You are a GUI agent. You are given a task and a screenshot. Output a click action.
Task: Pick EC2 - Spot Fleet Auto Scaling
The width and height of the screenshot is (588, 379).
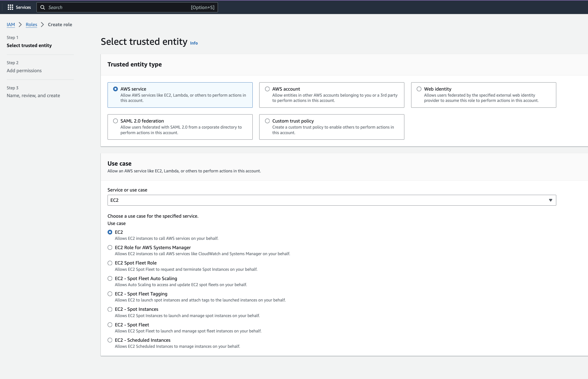click(x=110, y=278)
